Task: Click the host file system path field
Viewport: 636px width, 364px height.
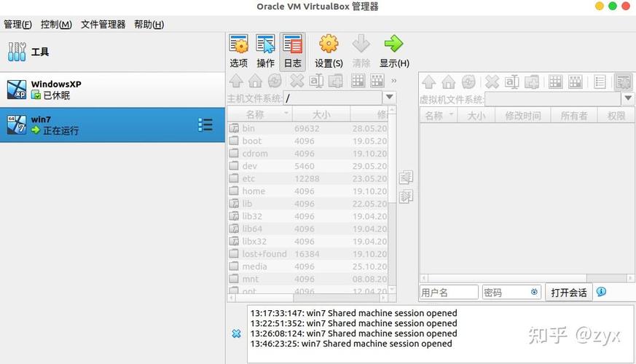Action: click(333, 98)
